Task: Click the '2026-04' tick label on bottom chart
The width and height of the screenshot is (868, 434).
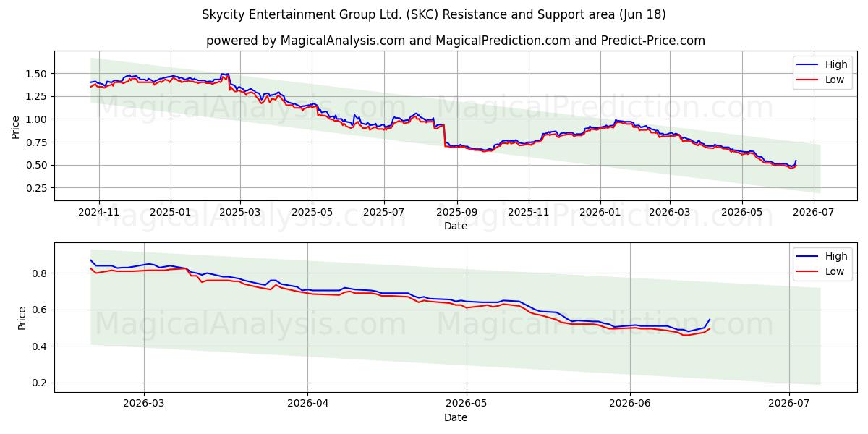Action: pyautogui.click(x=307, y=404)
